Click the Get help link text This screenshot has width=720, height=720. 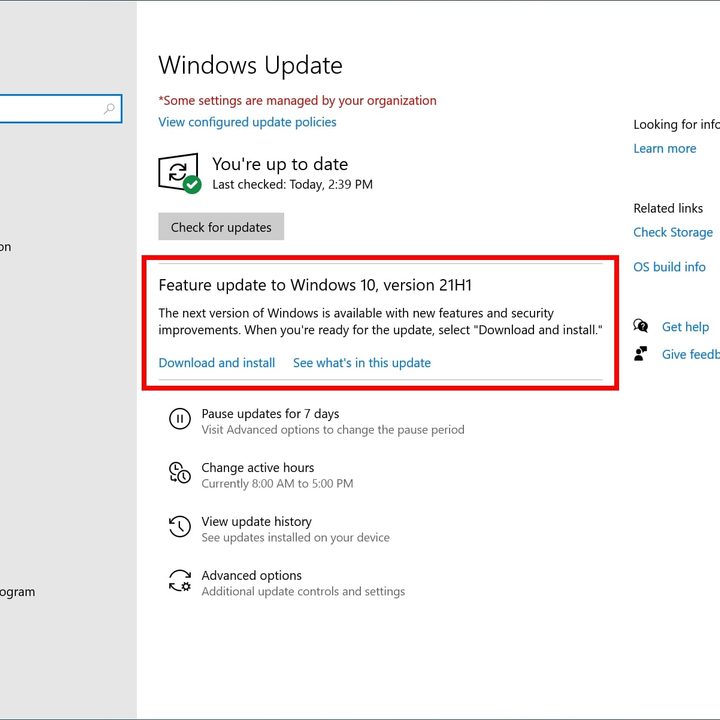(685, 326)
